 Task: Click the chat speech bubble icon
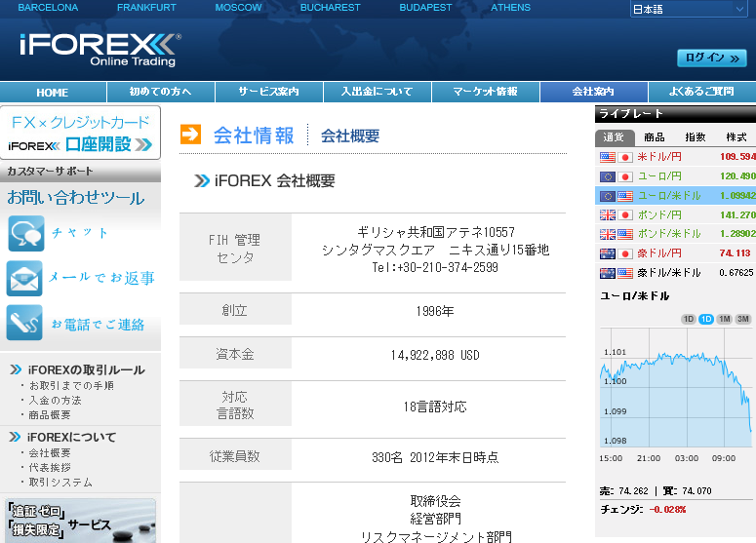[25, 233]
